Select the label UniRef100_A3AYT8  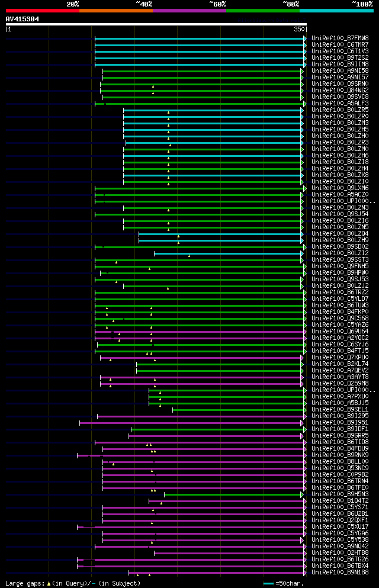[340, 377]
